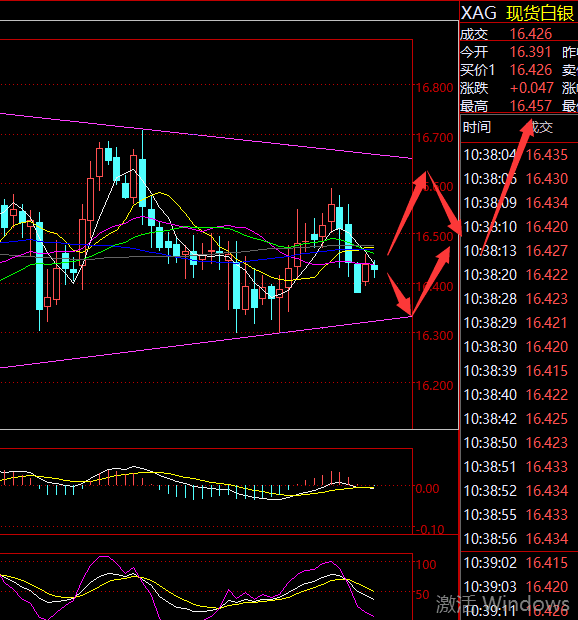Viewport: 578px width, 620px height.
Task: Click the red upward arrow near 16.600
Action: pyautogui.click(x=407, y=213)
